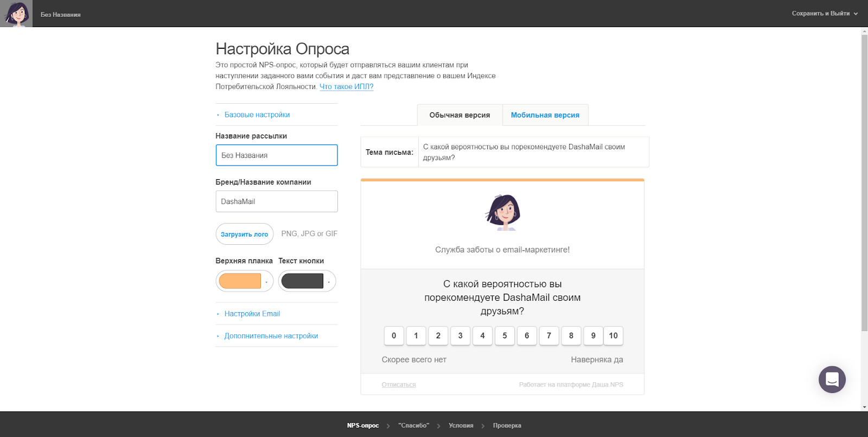
Task: Go to the Проверка step
Action: (x=507, y=426)
